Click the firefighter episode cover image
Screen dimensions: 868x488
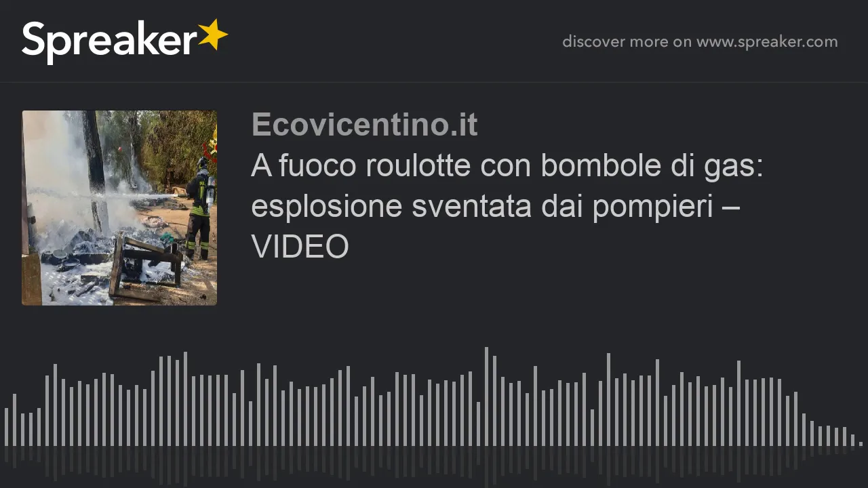pyautogui.click(x=119, y=207)
